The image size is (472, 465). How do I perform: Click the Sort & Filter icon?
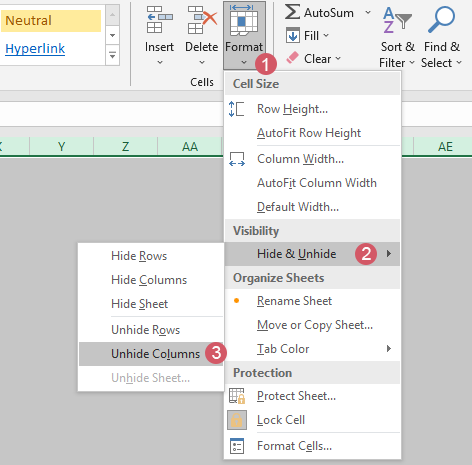(397, 20)
